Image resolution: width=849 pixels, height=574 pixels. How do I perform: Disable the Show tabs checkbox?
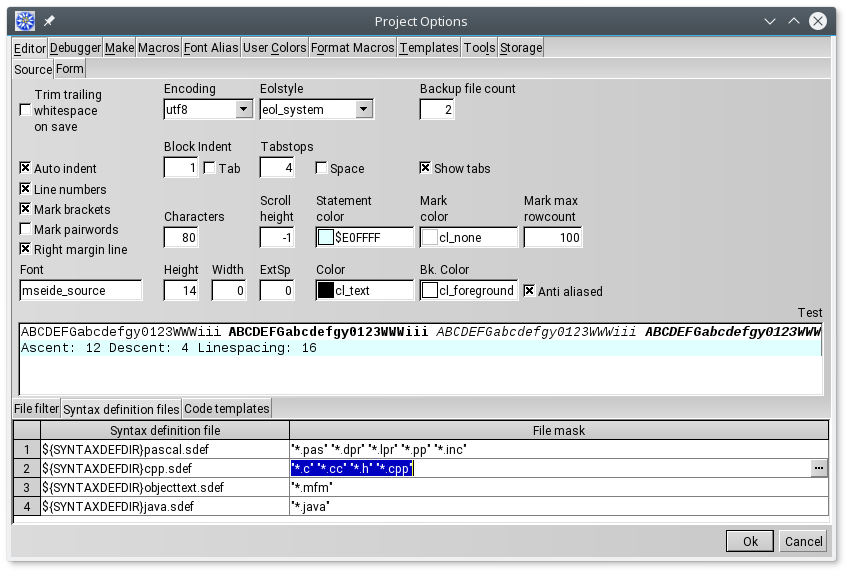coord(425,169)
